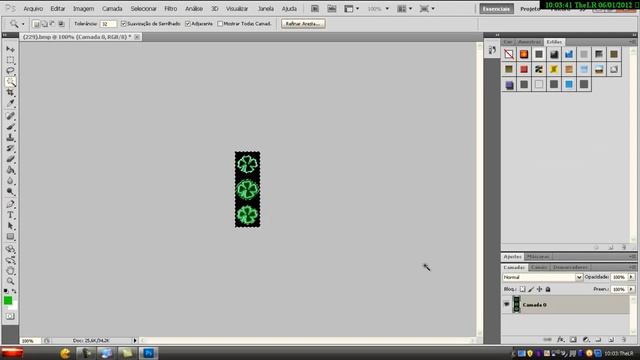
Task: Toggle lock image pixels brush icon
Action: pos(531,289)
